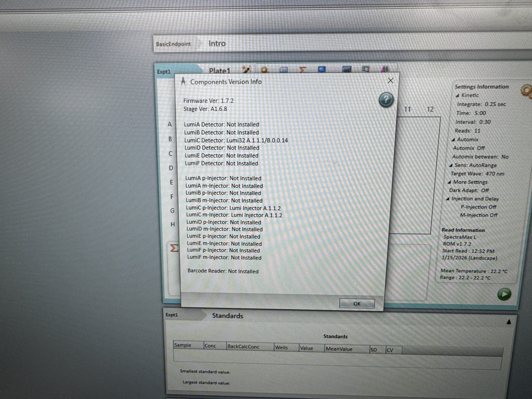
Task: Collapse the Automix settings group
Action: coord(453,140)
